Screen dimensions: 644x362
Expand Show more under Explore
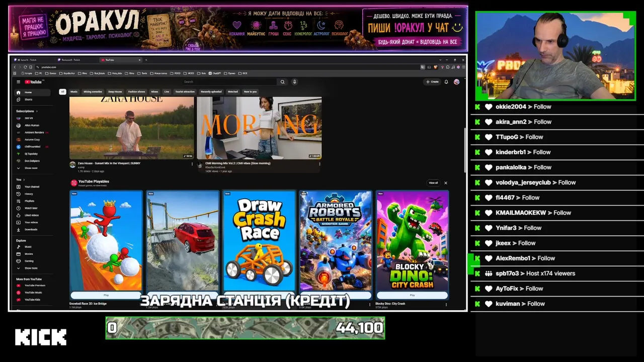click(x=33, y=268)
